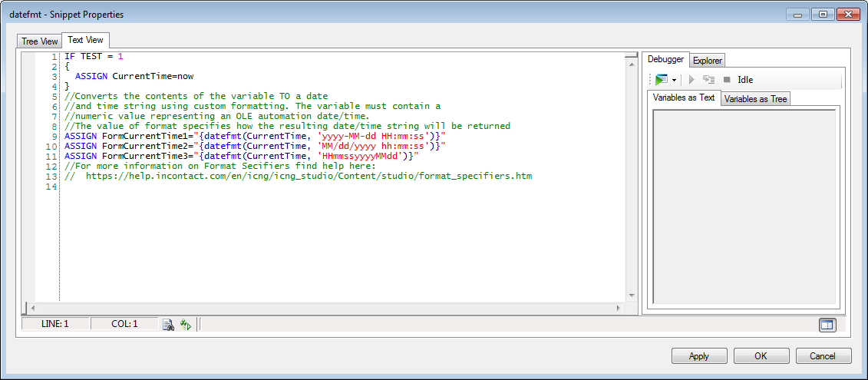
Task: Click the stop debugging square icon
Action: [x=726, y=80]
